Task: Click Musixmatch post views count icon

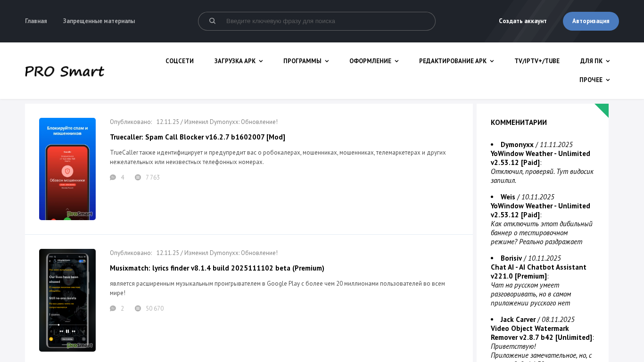Action: tap(138, 309)
